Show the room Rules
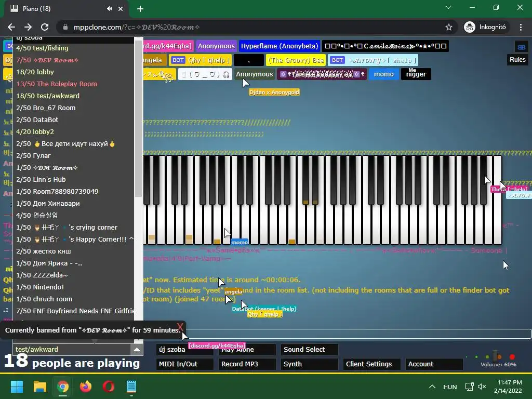The image size is (532, 399). (517, 60)
